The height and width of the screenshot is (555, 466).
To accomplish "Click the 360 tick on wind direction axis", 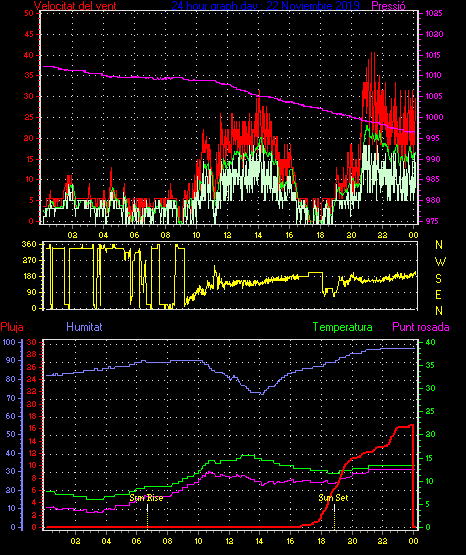I will pyautogui.click(x=29, y=244).
